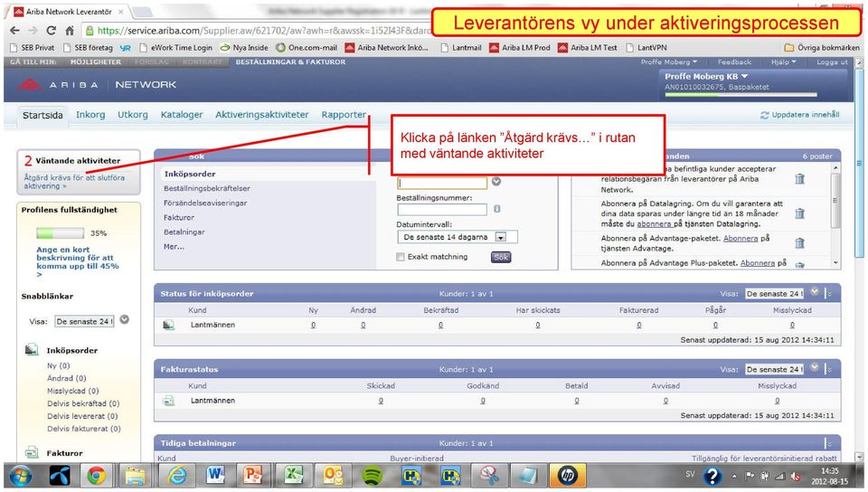This screenshot has width=868, height=492.
Task: Select Fakturor in search category list
Action: click(x=179, y=217)
